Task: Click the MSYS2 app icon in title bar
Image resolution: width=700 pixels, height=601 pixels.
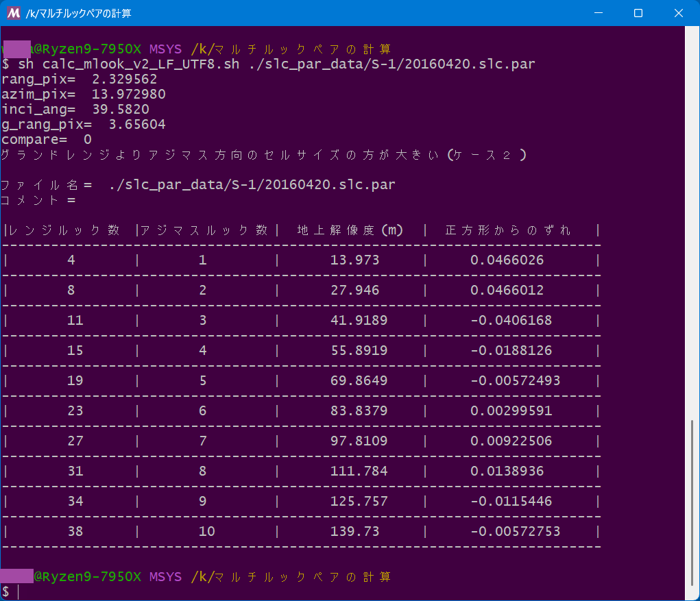Action: pos(14,13)
